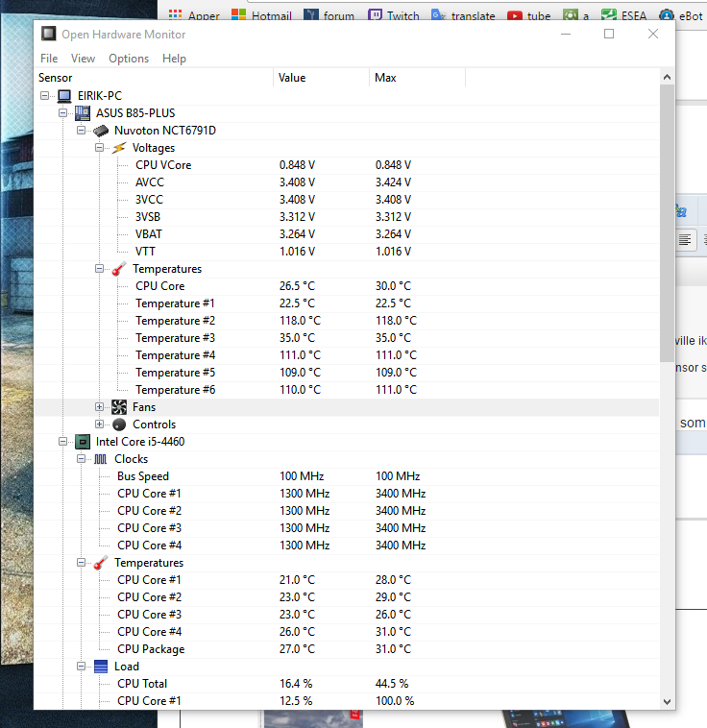Screen dimensions: 707x728
Task: Select the CPU Package temperature row
Action: (347, 649)
